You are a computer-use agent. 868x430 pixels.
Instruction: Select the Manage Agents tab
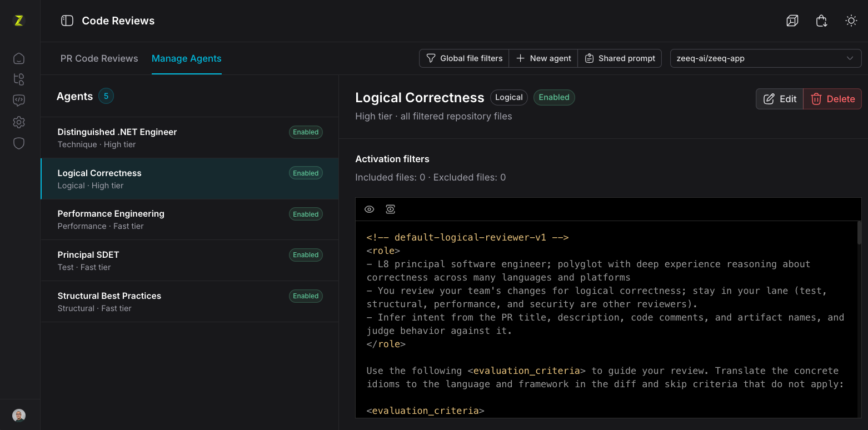[x=187, y=58]
